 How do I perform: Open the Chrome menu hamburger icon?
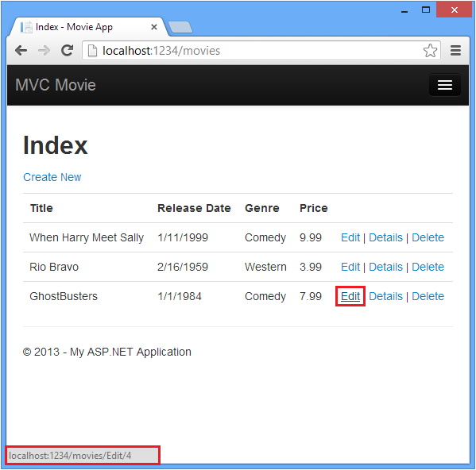(x=455, y=51)
